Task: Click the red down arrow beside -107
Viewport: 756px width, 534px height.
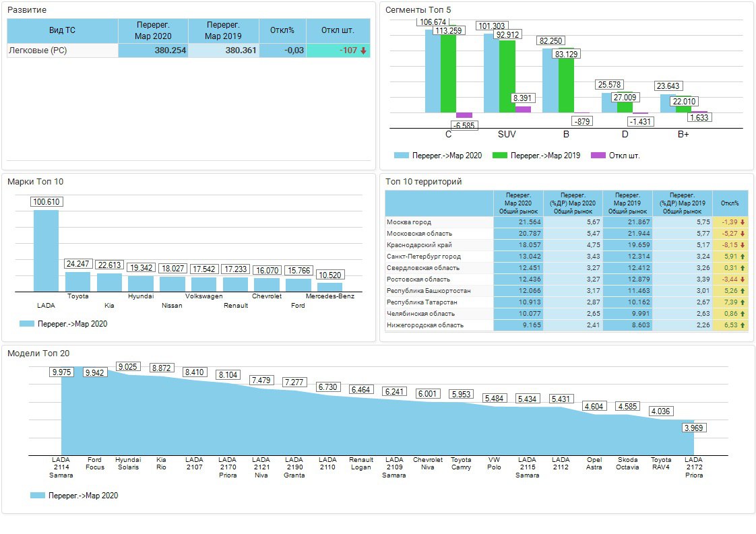Action: 364,51
